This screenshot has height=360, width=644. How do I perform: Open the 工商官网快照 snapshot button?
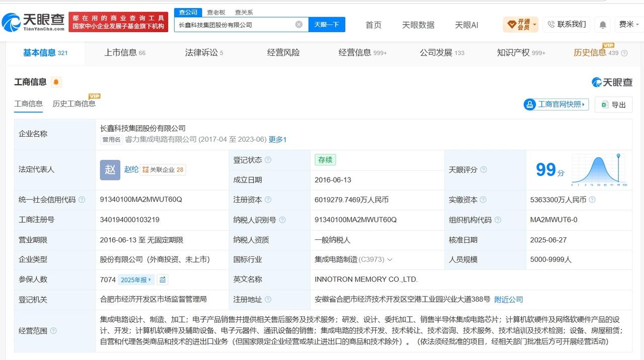(556, 104)
